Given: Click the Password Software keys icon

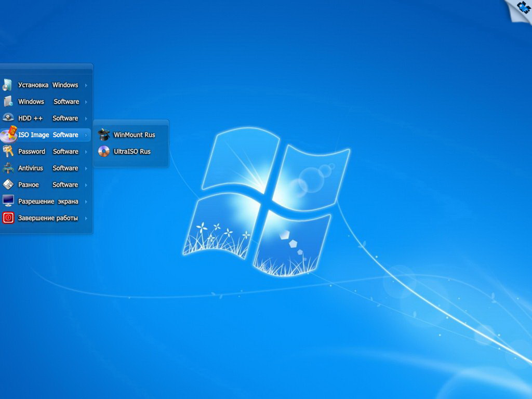Looking at the screenshot, I should click(x=8, y=151).
